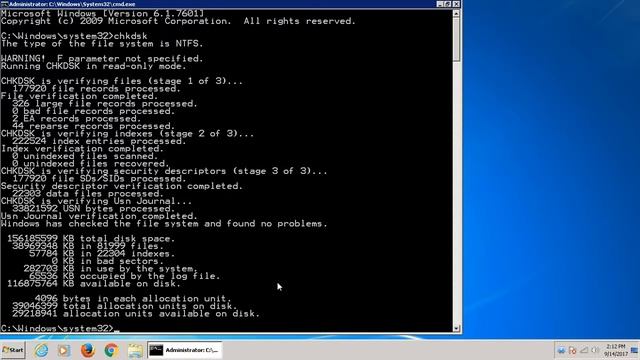Launch Internet Explorer from the taskbar

click(41, 350)
